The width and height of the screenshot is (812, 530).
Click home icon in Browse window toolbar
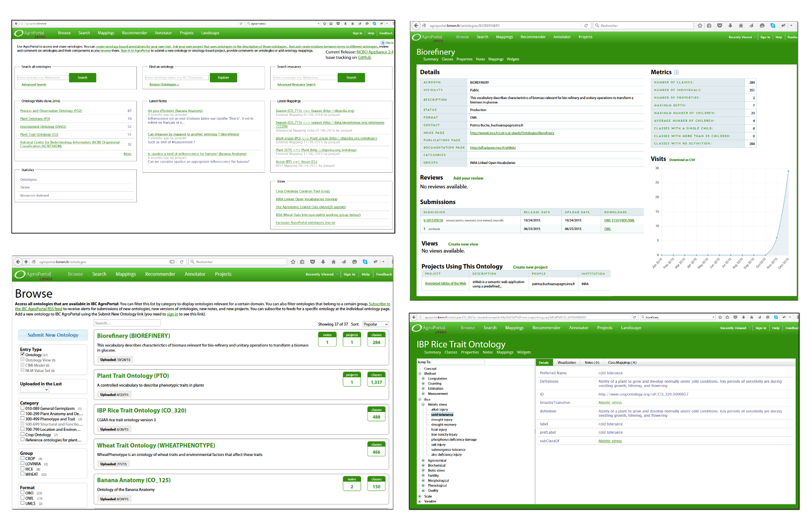pyautogui.click(x=333, y=262)
